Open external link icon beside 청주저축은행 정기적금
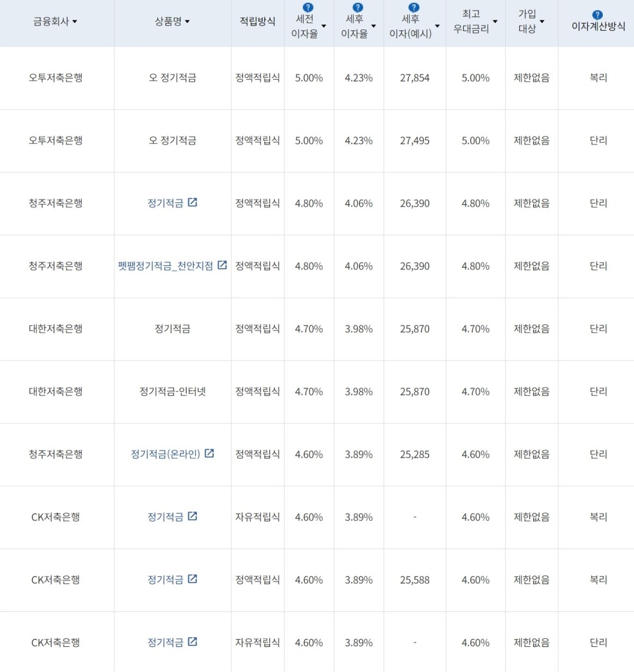Image resolution: width=634 pixels, height=672 pixels. coord(194,202)
